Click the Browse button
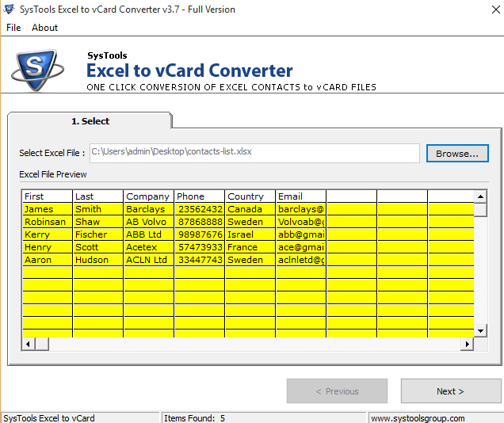 [x=456, y=154]
